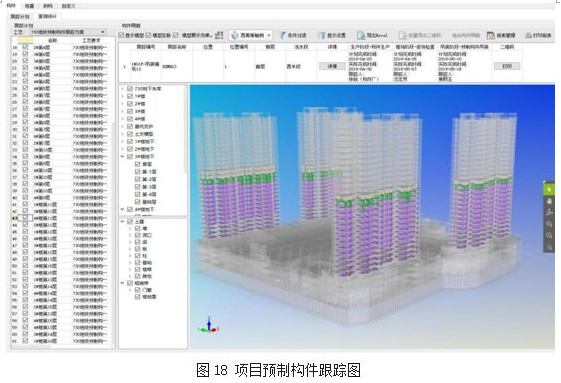Image resolution: width=561 pixels, height=383 pixels.
Task: Uncheck the 1#楼 tree checkbox
Action: click(x=130, y=96)
